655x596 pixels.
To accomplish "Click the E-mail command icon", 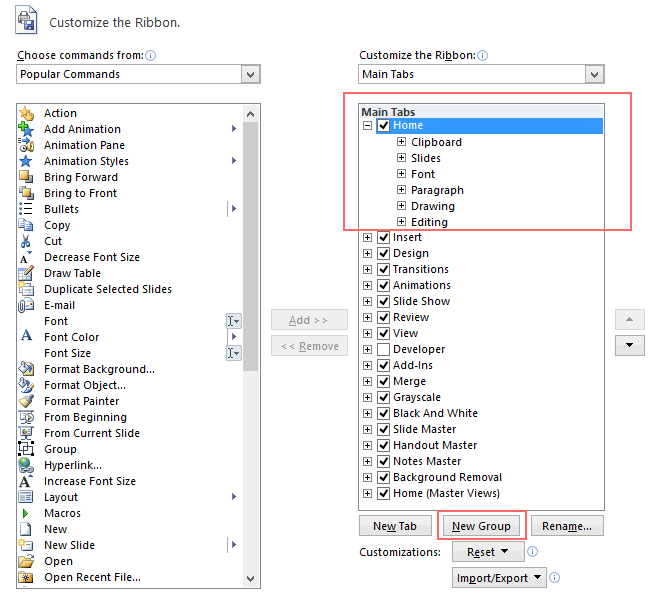I will point(26,305).
